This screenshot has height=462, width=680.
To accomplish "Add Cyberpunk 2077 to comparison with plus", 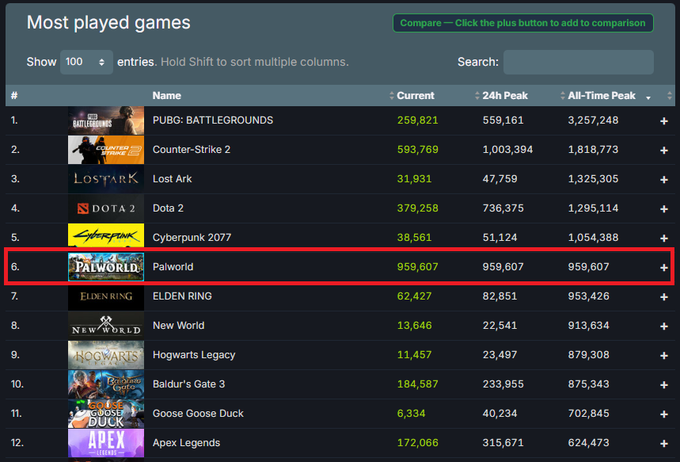I will 664,238.
